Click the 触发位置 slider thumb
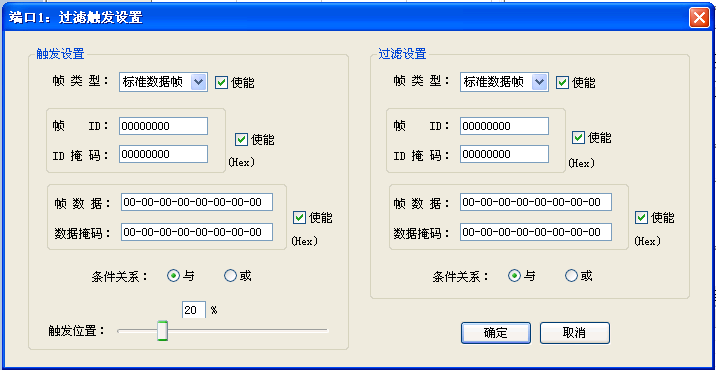This screenshot has width=716, height=370. (x=162, y=331)
